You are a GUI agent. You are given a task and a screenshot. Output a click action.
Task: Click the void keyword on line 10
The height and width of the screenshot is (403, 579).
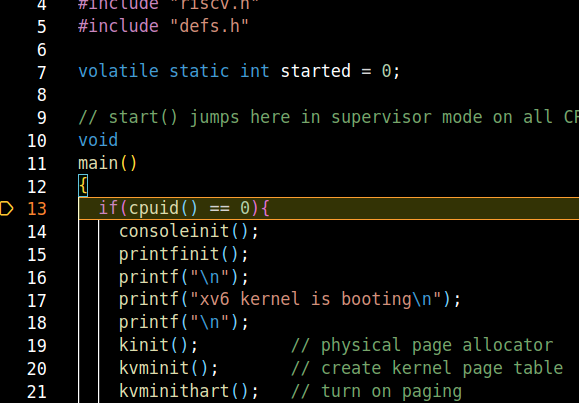pos(98,140)
